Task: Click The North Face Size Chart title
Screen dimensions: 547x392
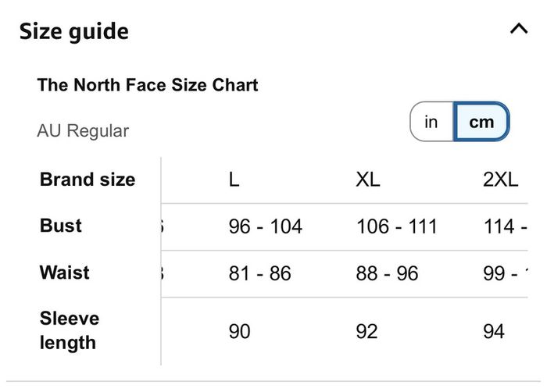Action: (148, 85)
